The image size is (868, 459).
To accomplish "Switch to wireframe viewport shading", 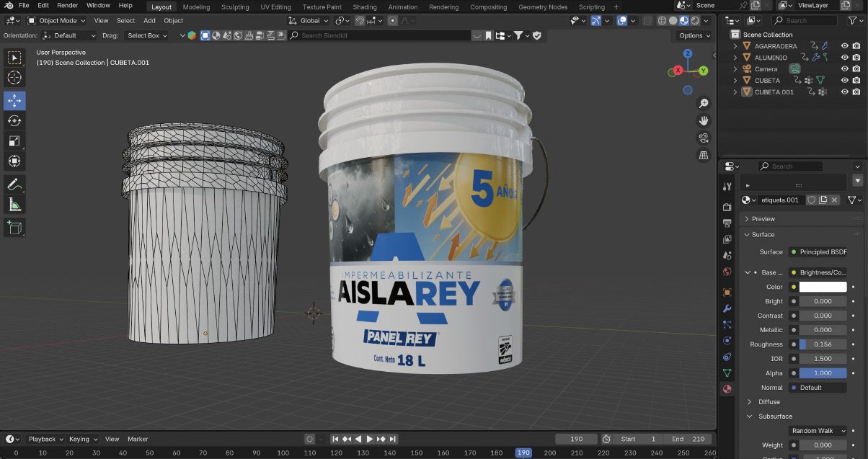I will click(x=661, y=21).
